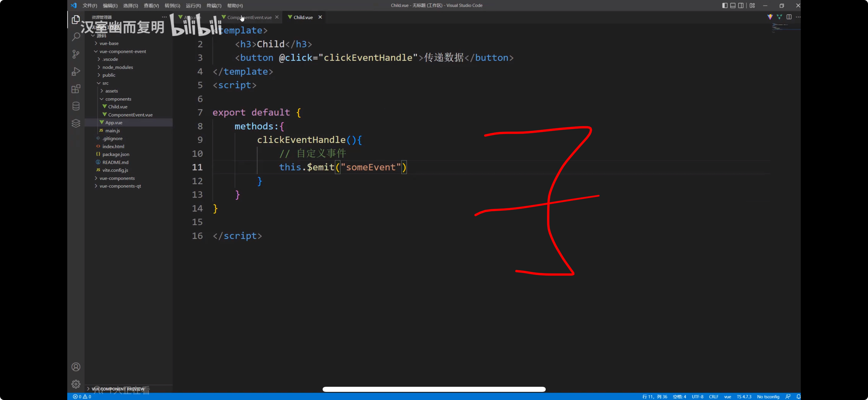Open the Source Control view
The height and width of the screenshot is (400, 868).
(76, 54)
